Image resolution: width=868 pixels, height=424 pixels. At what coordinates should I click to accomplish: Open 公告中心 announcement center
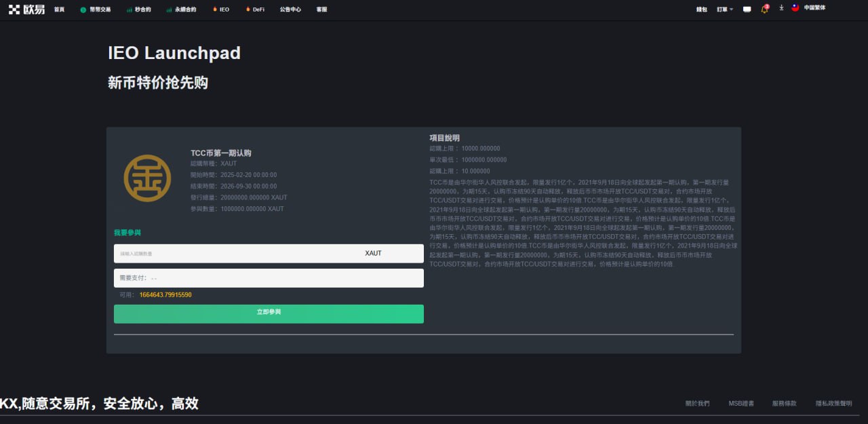point(290,9)
